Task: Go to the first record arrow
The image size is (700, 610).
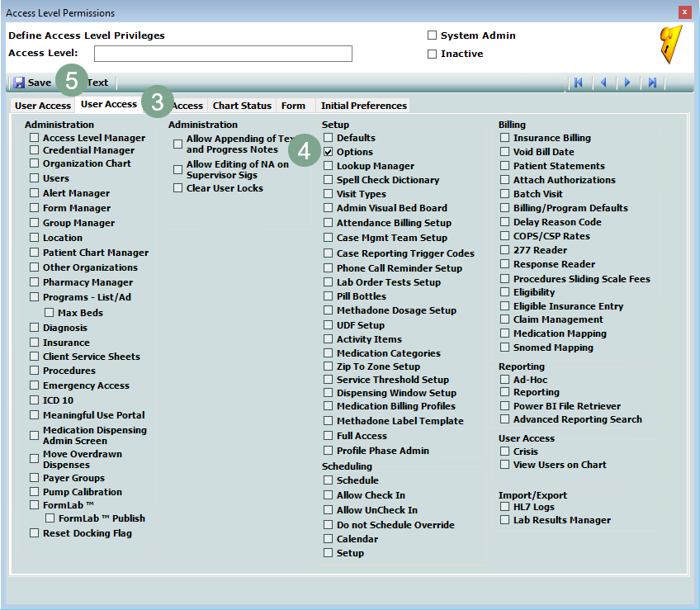Action: pos(579,83)
